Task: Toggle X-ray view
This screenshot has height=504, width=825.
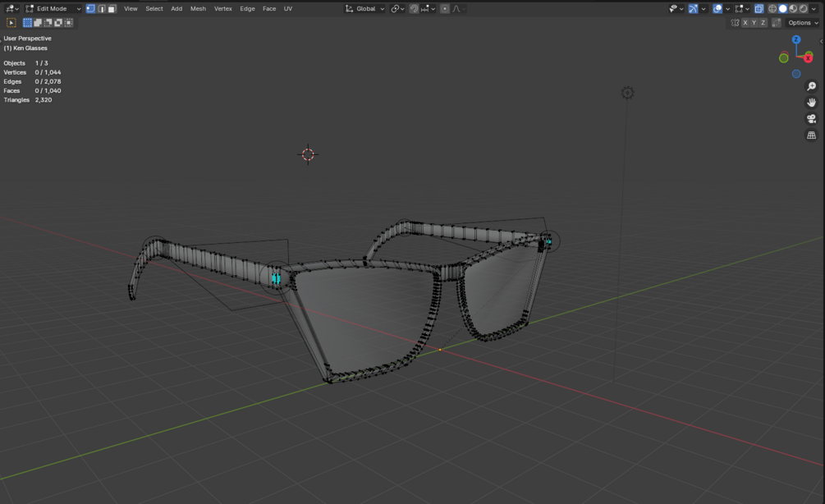Action: (x=759, y=8)
